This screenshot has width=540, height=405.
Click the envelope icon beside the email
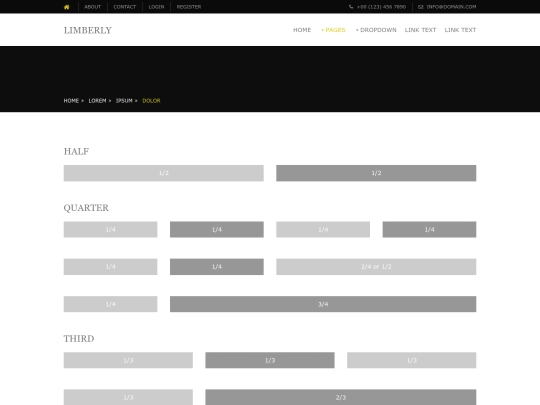pos(420,7)
